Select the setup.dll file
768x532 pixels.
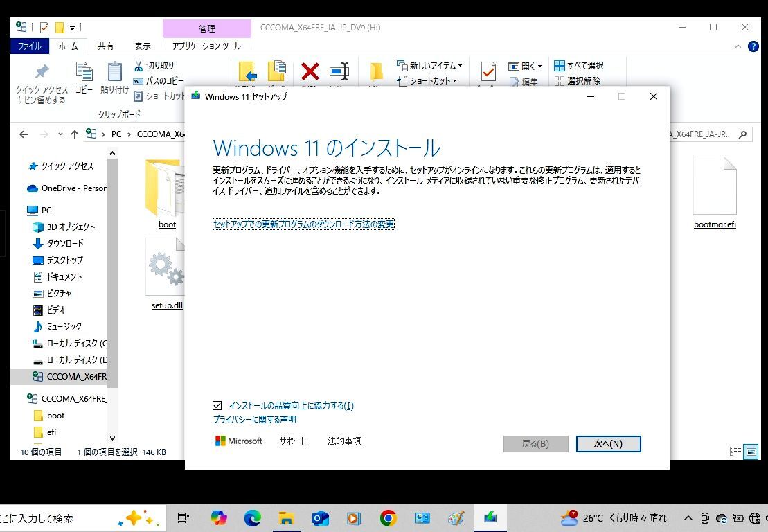click(x=166, y=274)
